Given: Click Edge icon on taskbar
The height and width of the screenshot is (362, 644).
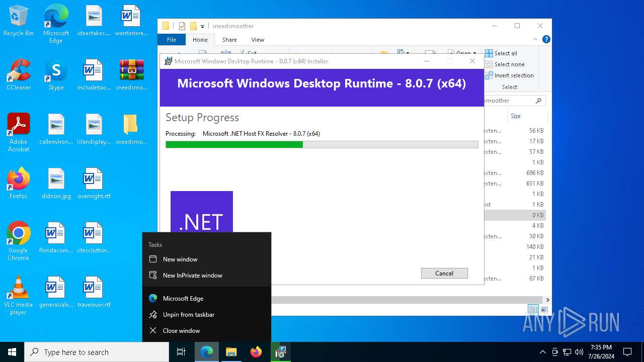Looking at the screenshot, I should [x=207, y=352].
